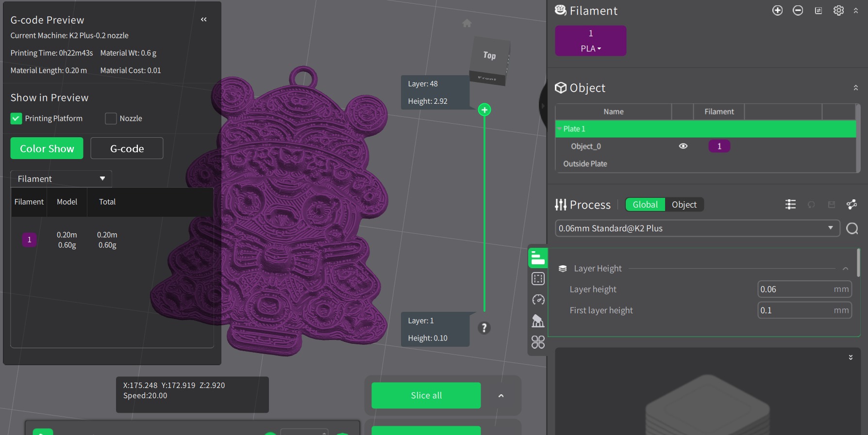Open the compare presets icon
This screenshot has height=435, width=868.
851,205
